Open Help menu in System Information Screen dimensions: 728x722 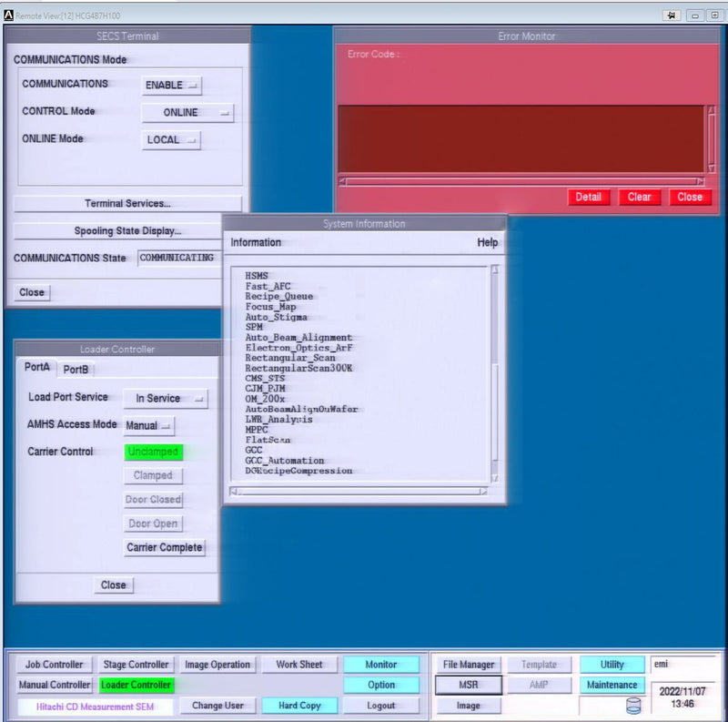pyautogui.click(x=488, y=243)
